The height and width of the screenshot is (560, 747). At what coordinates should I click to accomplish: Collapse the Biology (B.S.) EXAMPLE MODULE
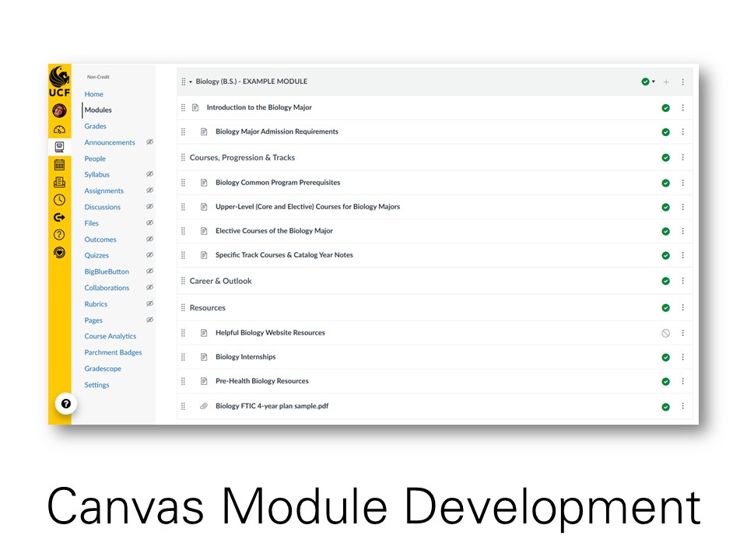[189, 81]
